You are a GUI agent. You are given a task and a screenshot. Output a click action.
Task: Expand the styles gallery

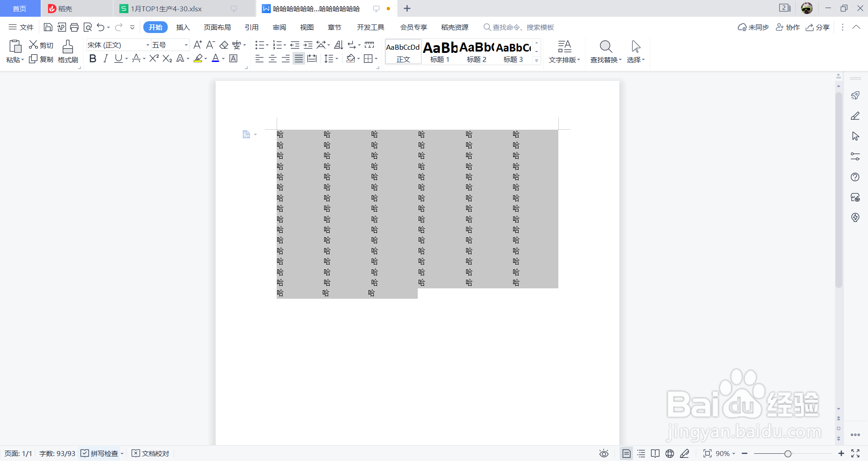tap(537, 60)
